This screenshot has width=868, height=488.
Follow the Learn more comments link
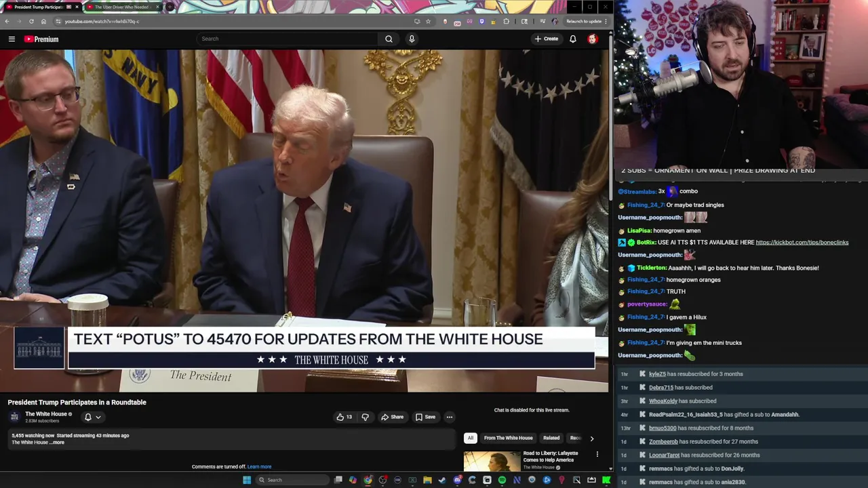260,467
